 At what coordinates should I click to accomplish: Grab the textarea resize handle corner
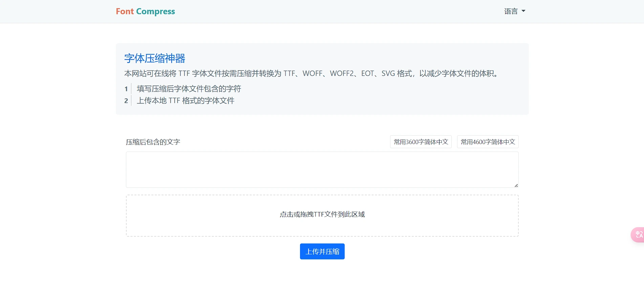point(516,185)
